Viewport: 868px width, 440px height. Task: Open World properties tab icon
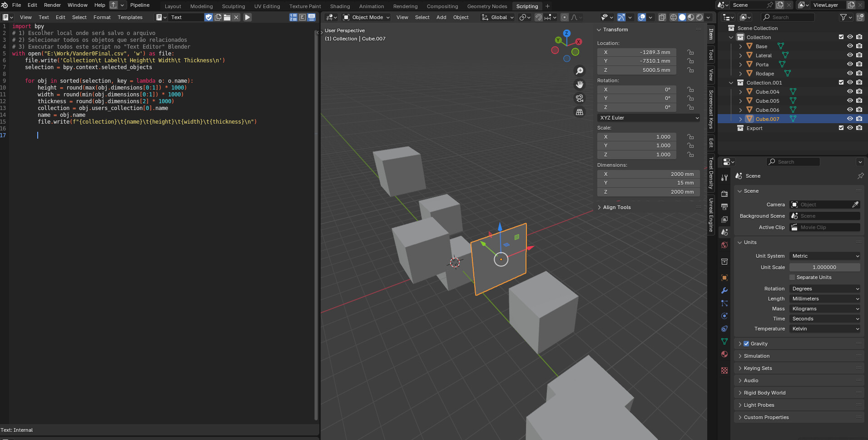(x=724, y=245)
